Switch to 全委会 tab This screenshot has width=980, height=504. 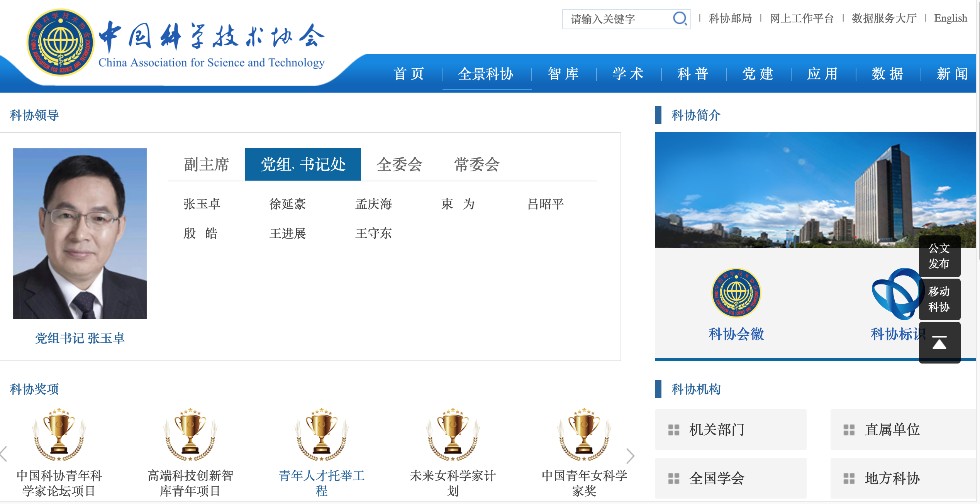pos(400,164)
